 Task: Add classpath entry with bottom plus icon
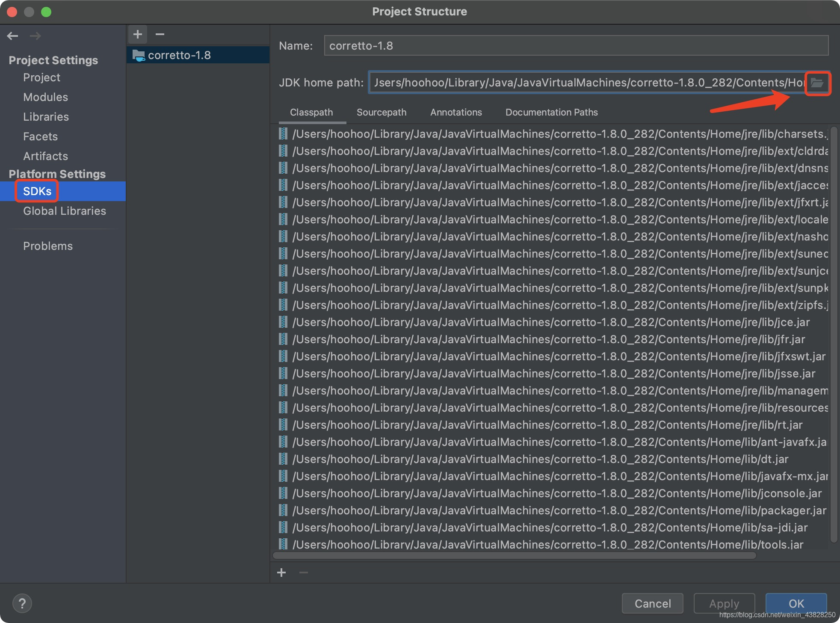281,573
